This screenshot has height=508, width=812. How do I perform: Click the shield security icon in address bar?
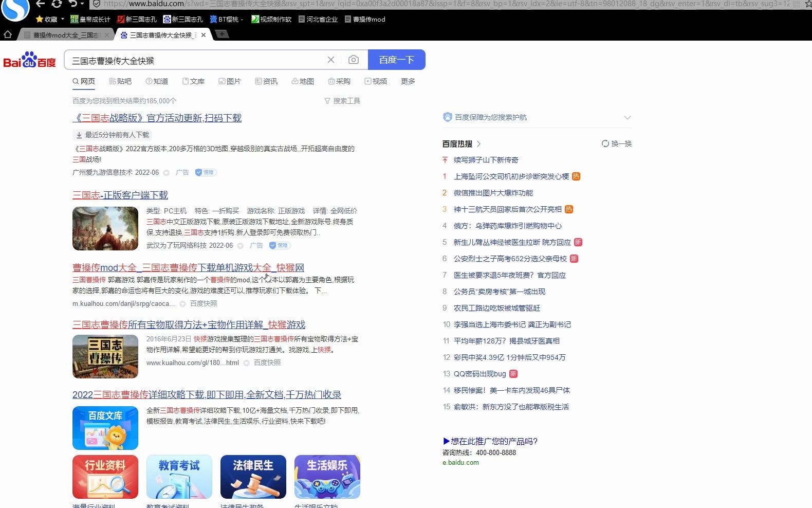[96, 4]
